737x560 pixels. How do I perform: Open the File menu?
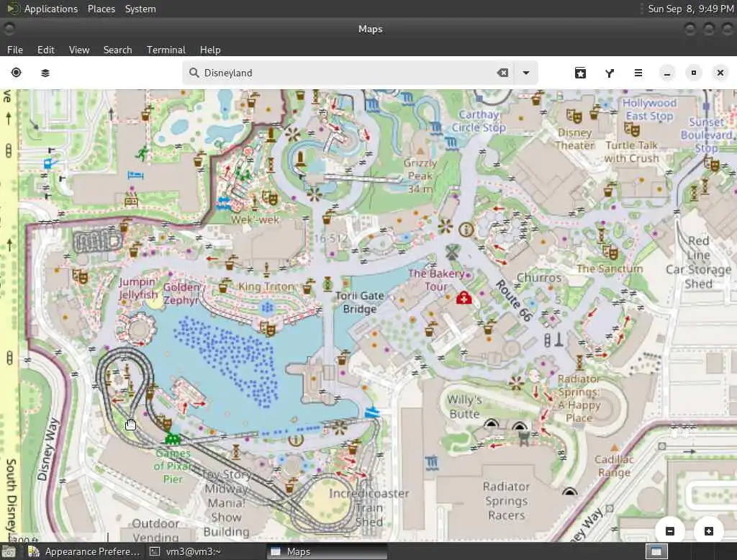point(15,50)
